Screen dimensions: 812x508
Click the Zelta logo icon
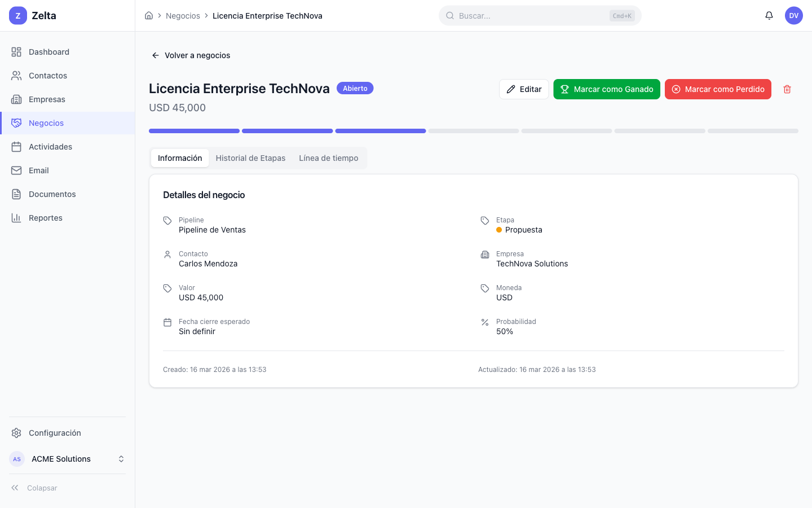click(x=18, y=16)
